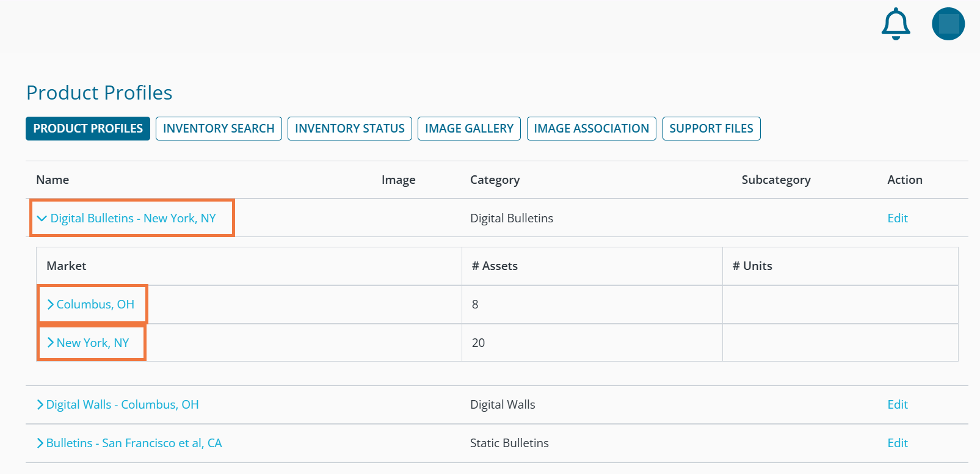Open the Digital Walls - Columbus, OH link
Screen dimensions: 980x474
tap(123, 404)
